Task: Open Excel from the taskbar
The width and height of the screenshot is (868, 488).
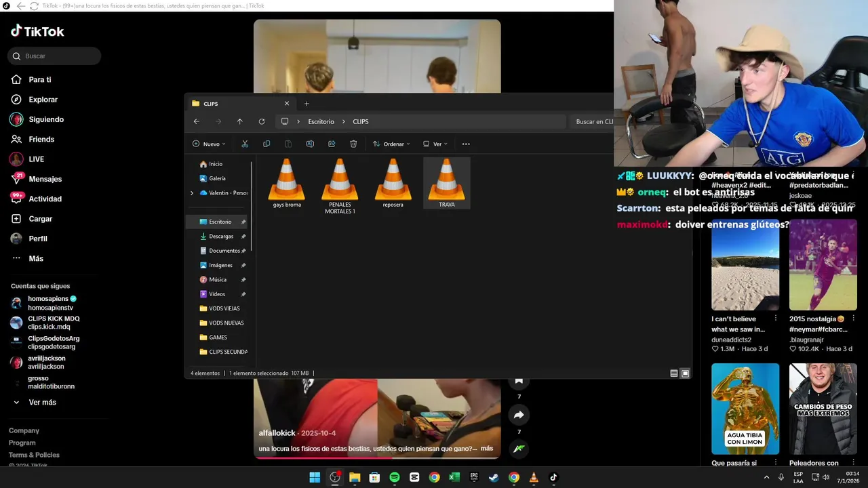Action: click(x=454, y=477)
